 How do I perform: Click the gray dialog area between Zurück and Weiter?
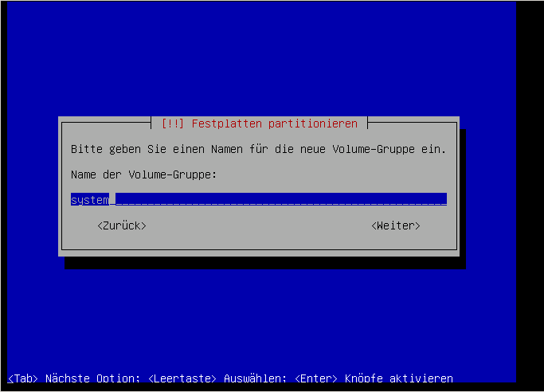(259, 225)
